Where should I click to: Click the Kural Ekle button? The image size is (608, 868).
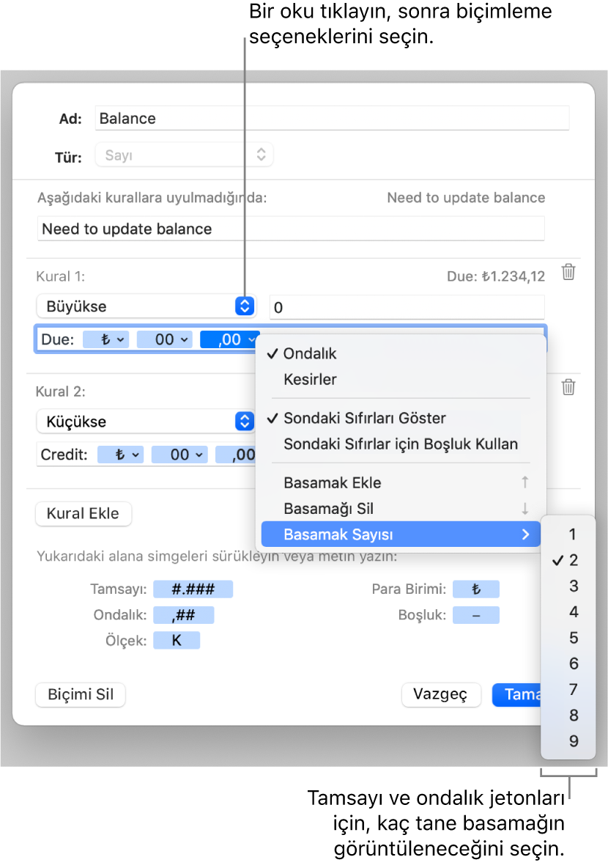click(83, 514)
